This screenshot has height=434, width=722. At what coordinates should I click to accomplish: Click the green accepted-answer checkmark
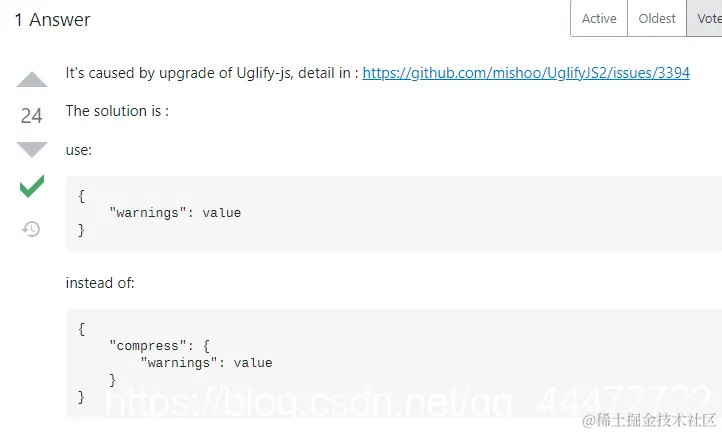click(x=32, y=186)
